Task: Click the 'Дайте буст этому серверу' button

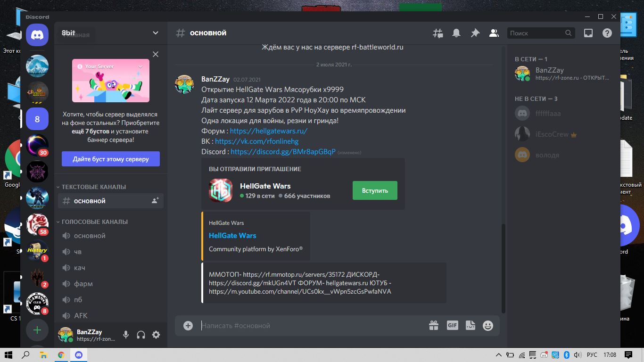Action: point(111,159)
